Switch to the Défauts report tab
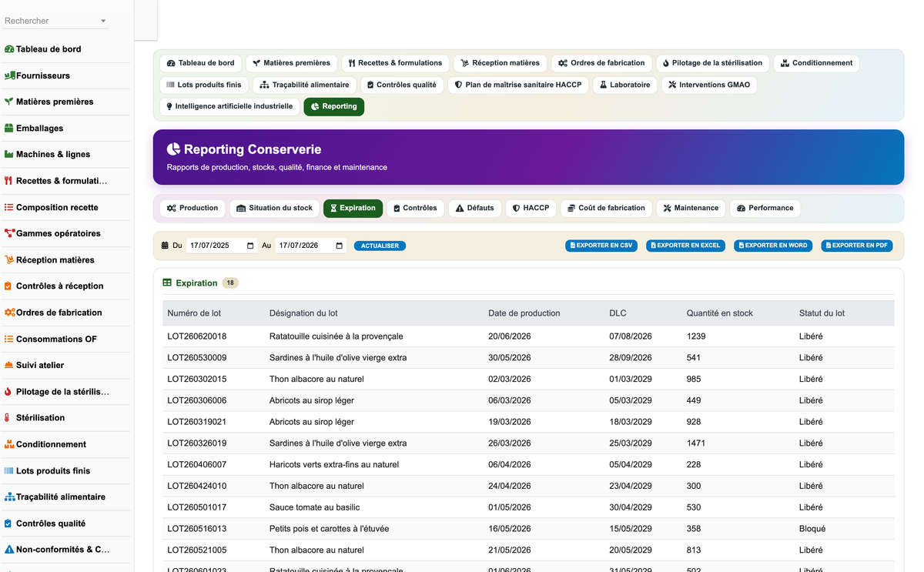924x572 pixels. pyautogui.click(x=475, y=208)
